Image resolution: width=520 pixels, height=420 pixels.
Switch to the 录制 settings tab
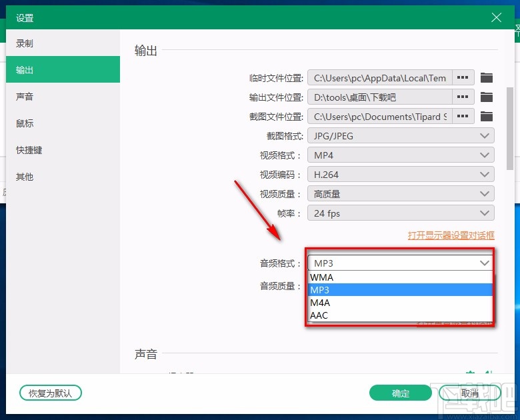pyautogui.click(x=63, y=43)
